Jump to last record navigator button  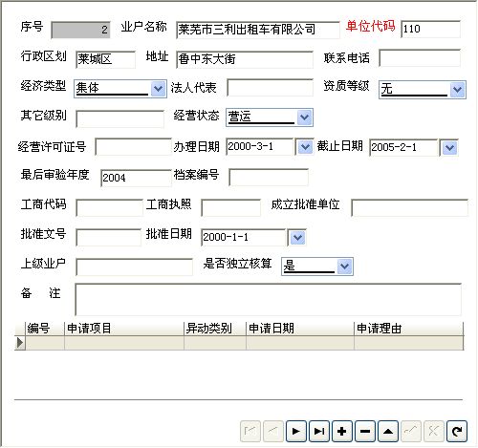point(319,431)
